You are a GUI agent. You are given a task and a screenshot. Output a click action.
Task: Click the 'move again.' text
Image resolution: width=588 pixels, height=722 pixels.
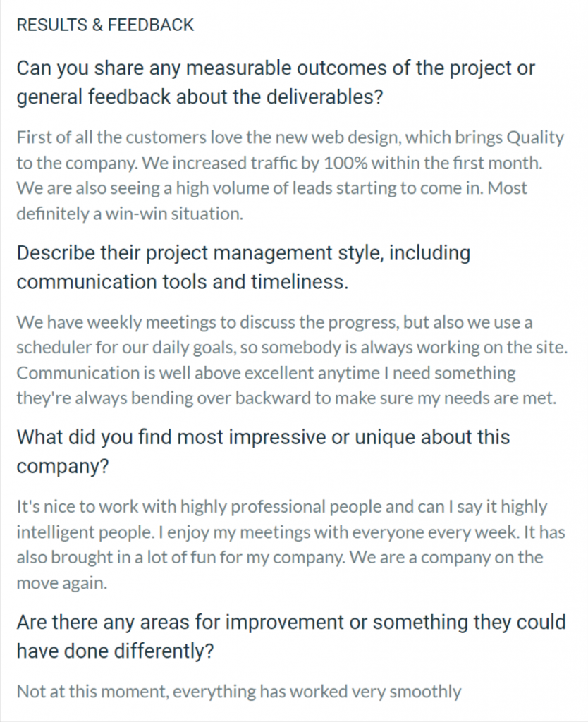(62, 583)
